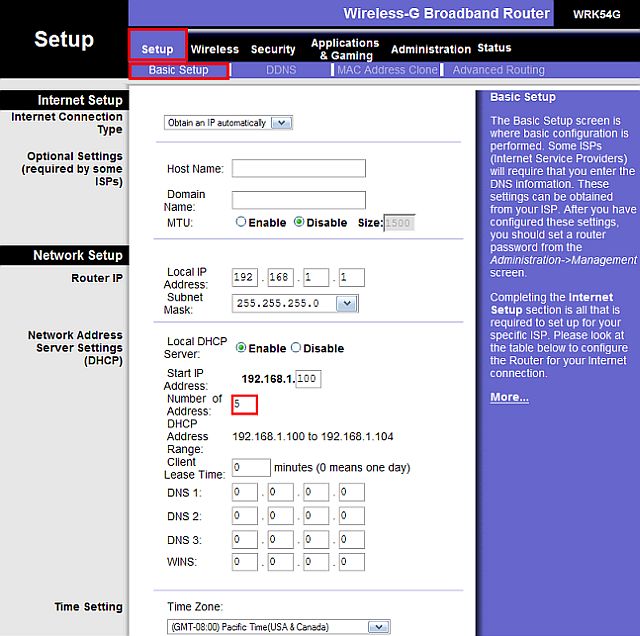
Task: Click WINS fourth octet field
Action: point(352,562)
